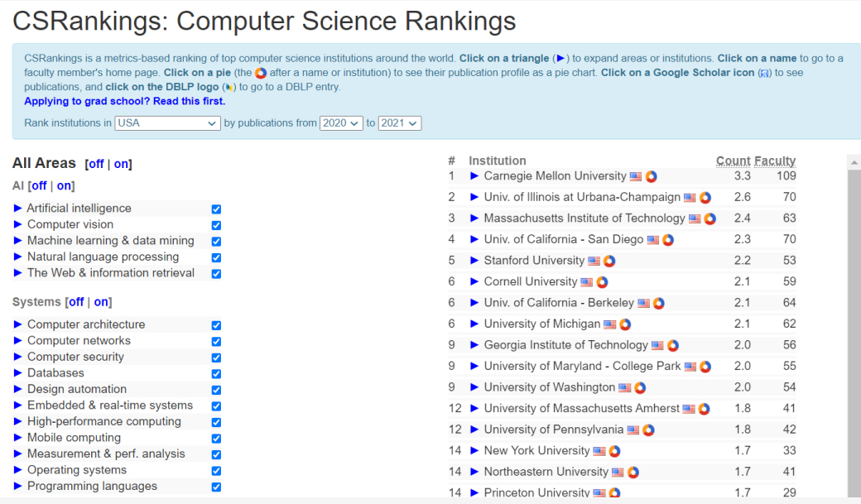Image resolution: width=861 pixels, height=504 pixels.
Task: Disable the Natural language processing checkbox
Action: (x=216, y=257)
